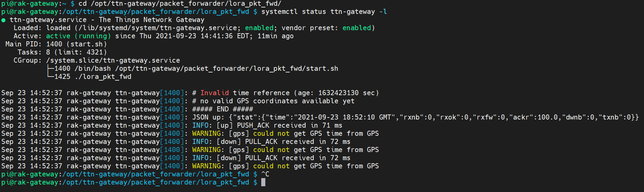The image size is (644, 192).
Task: Click the "##### END #####" log line
Action: click(222, 109)
